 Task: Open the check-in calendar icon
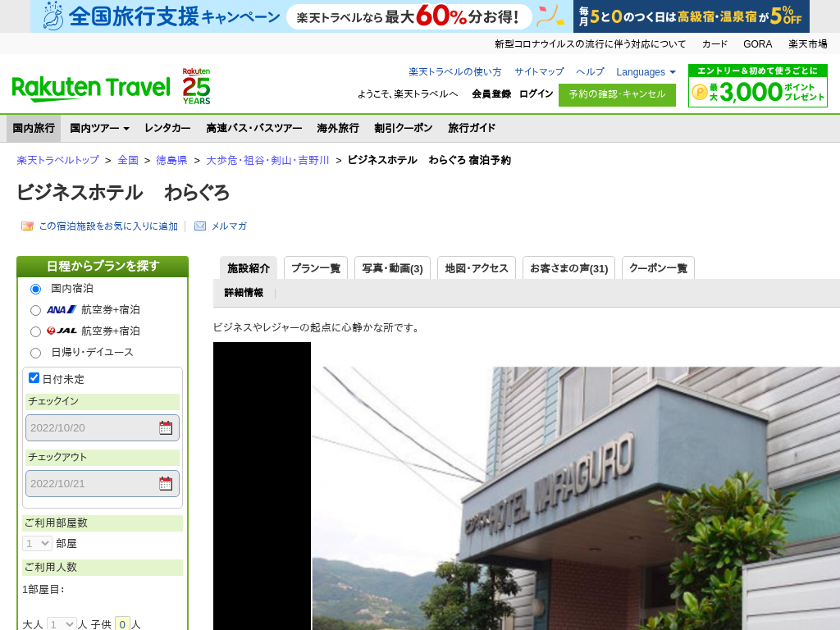(166, 427)
